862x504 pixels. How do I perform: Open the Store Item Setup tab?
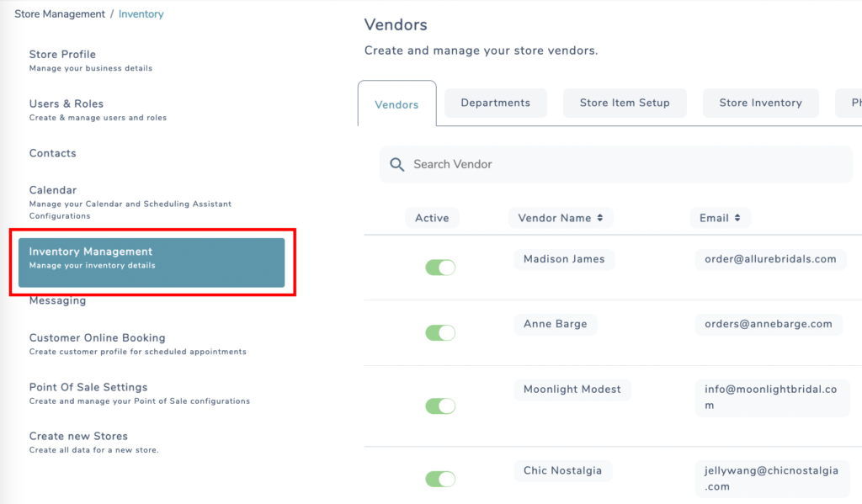[625, 103]
